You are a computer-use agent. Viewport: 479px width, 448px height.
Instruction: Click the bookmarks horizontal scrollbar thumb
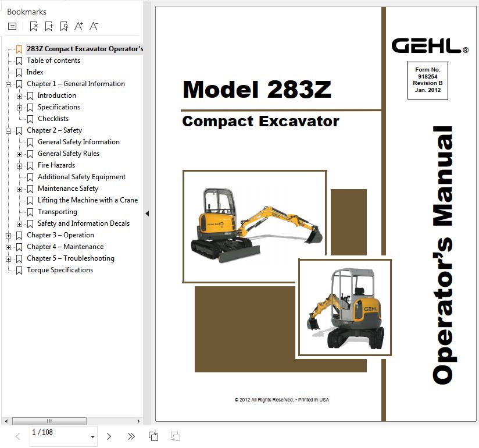(49, 421)
